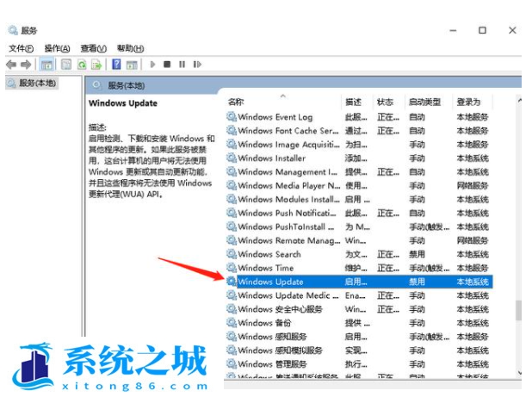Sort by the 状态 column header
The image size is (532, 397).
[385, 102]
